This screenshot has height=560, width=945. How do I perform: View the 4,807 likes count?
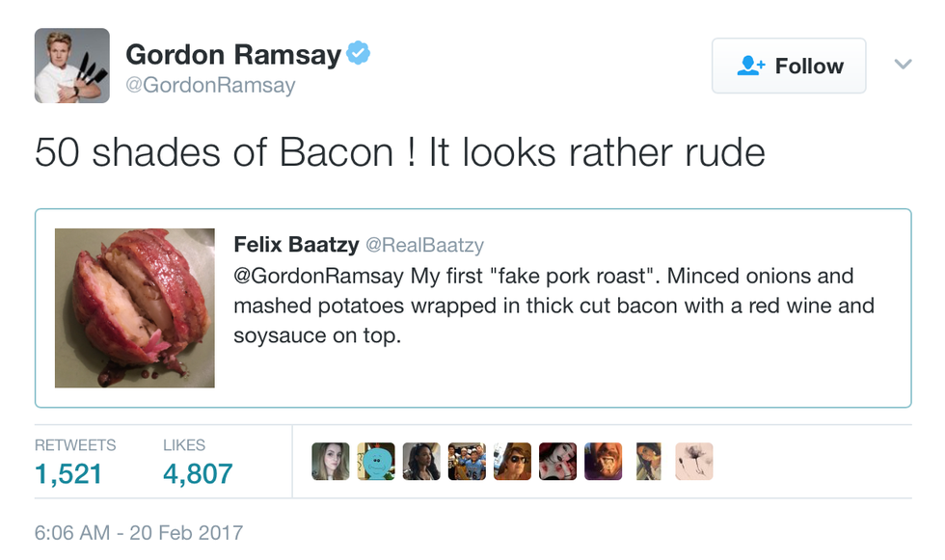[198, 473]
